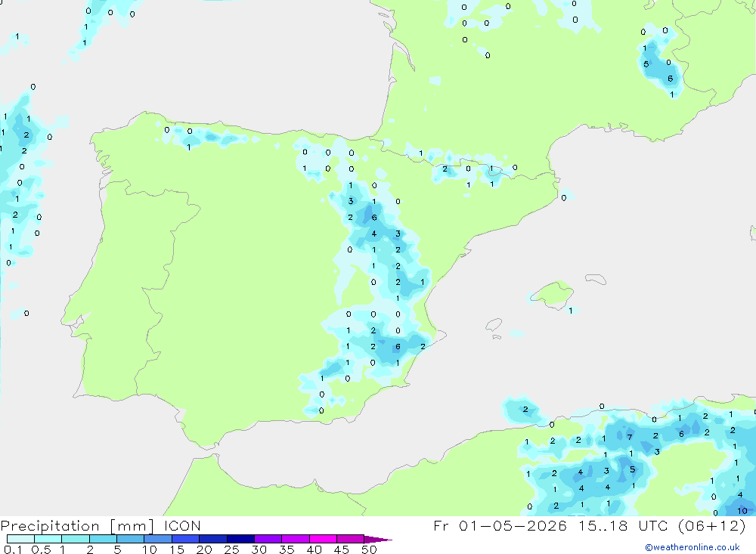
Task: Click the '45' legend scale label
Action: [342, 549]
